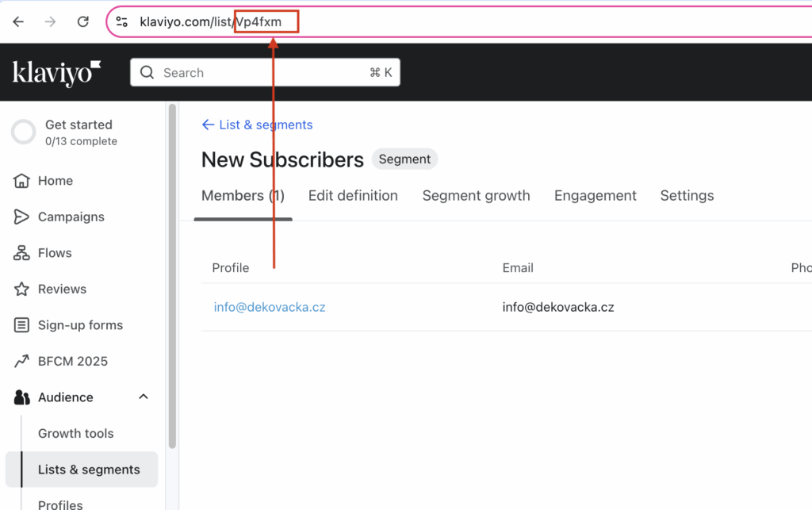The width and height of the screenshot is (812, 510).
Task: Click the browser forward arrow
Action: coord(50,21)
